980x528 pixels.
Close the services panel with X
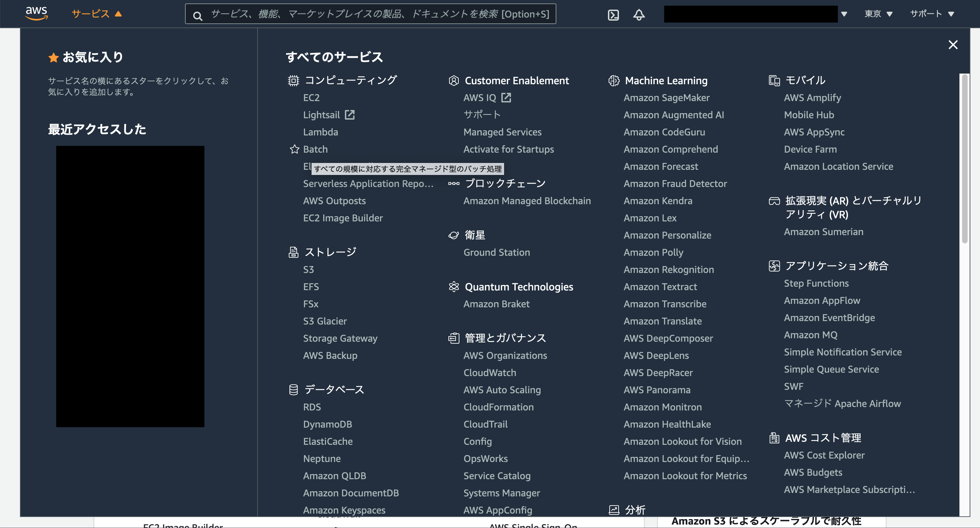(x=953, y=45)
